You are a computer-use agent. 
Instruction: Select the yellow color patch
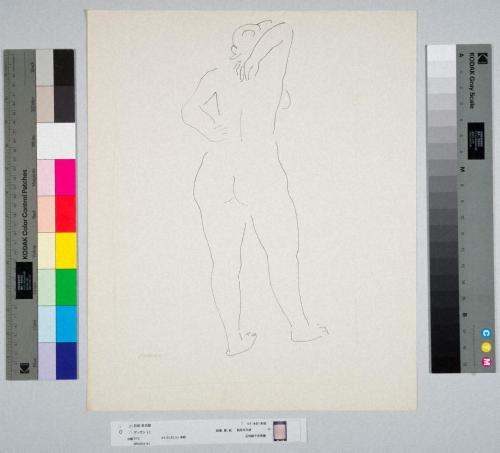[x=66, y=251]
